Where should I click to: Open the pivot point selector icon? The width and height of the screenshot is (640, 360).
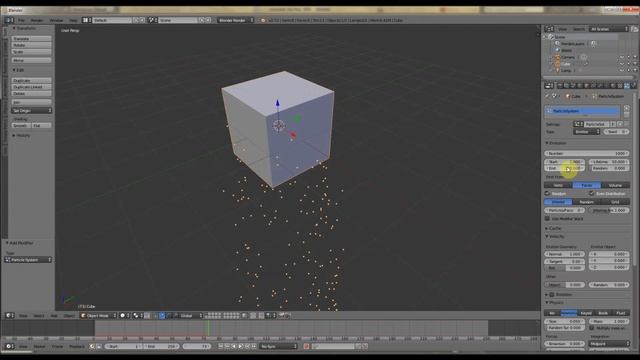click(x=137, y=316)
